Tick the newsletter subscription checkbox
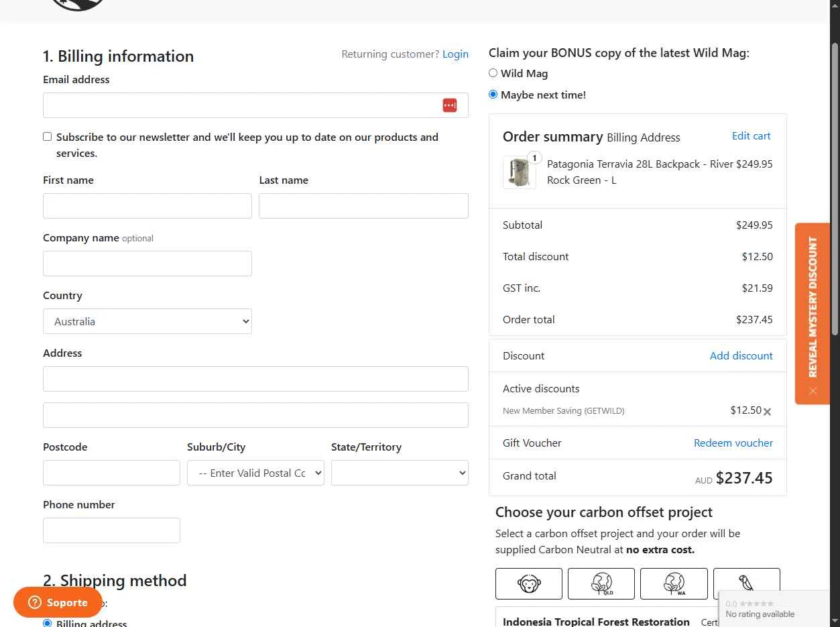 (x=47, y=137)
